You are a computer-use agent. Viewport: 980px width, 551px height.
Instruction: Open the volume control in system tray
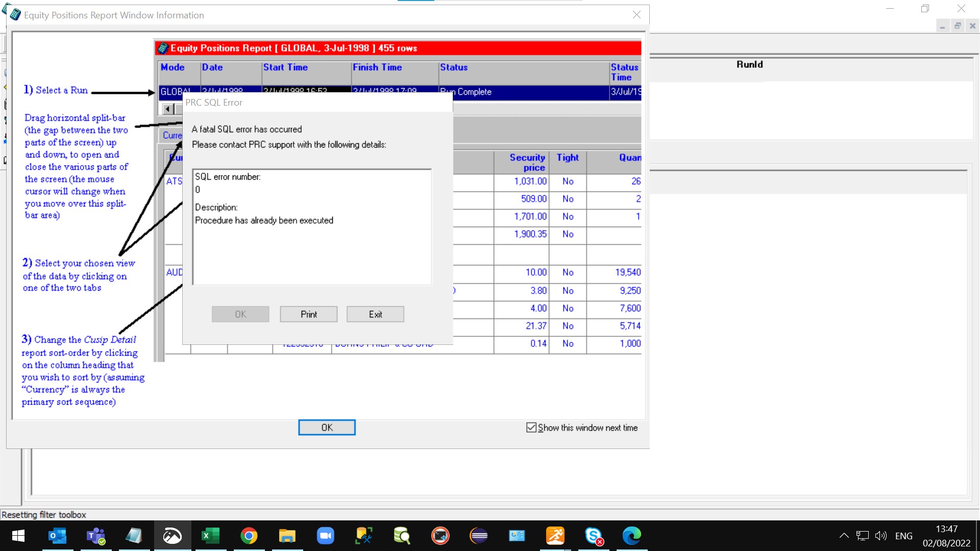point(880,536)
